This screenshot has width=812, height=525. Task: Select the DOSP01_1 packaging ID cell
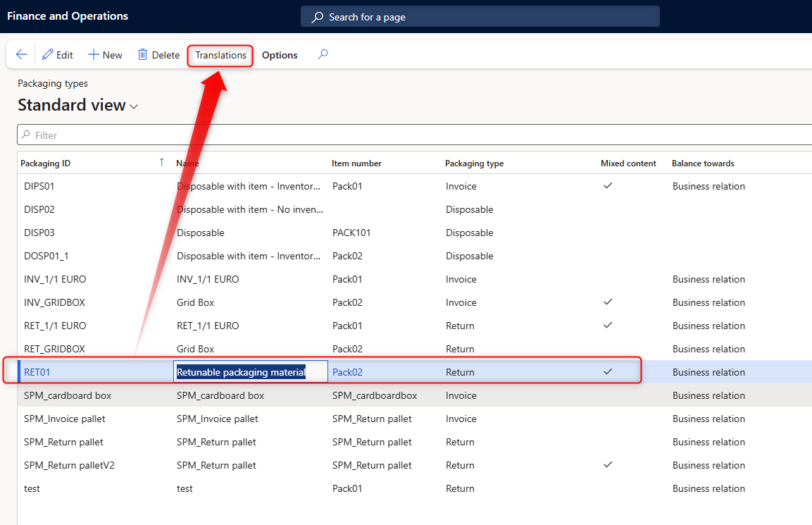[46, 256]
